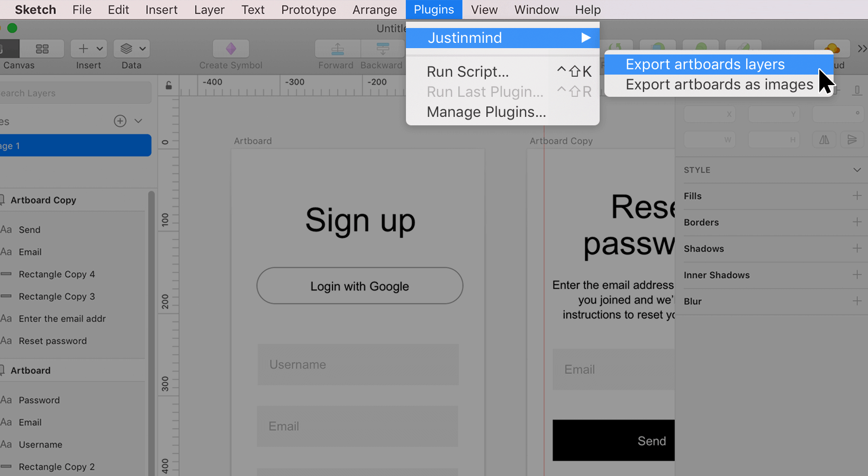Click the Artboard title on canvas

(252, 141)
